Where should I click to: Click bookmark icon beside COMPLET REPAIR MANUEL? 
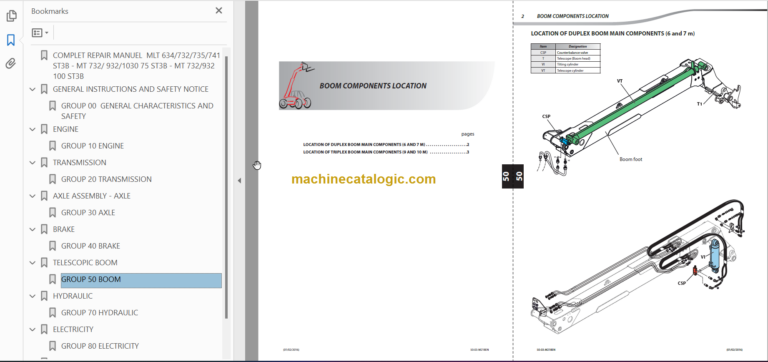pyautogui.click(x=44, y=55)
